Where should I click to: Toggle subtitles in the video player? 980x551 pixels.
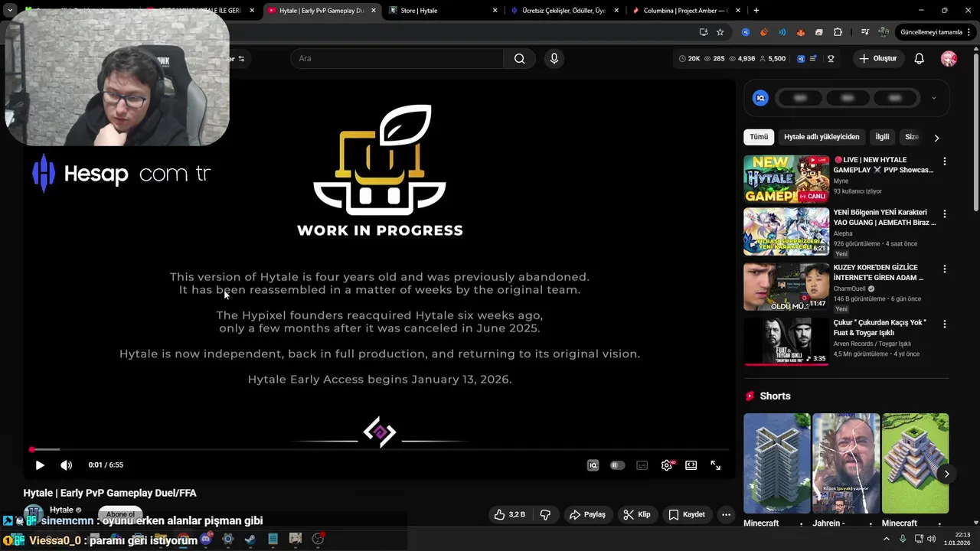click(x=642, y=465)
